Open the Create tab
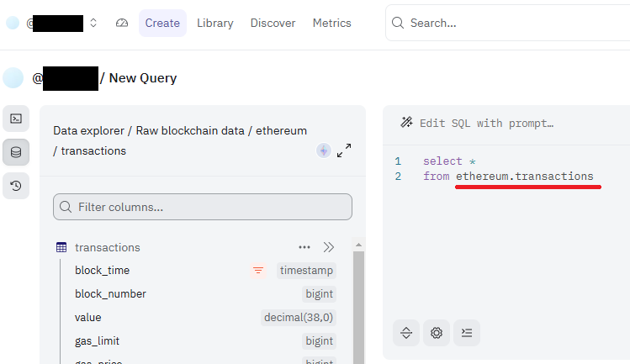Screen dimensions: 630x364 (x=162, y=23)
